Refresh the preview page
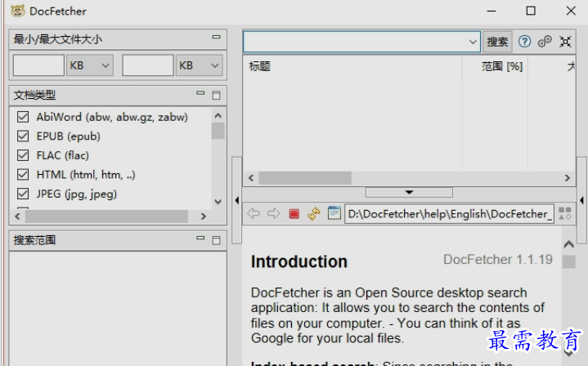 (314, 213)
